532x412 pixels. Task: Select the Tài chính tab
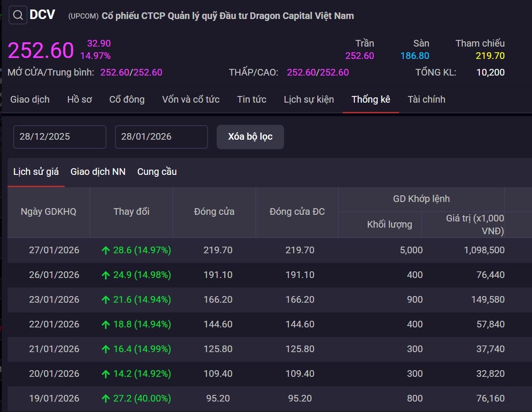tap(426, 100)
